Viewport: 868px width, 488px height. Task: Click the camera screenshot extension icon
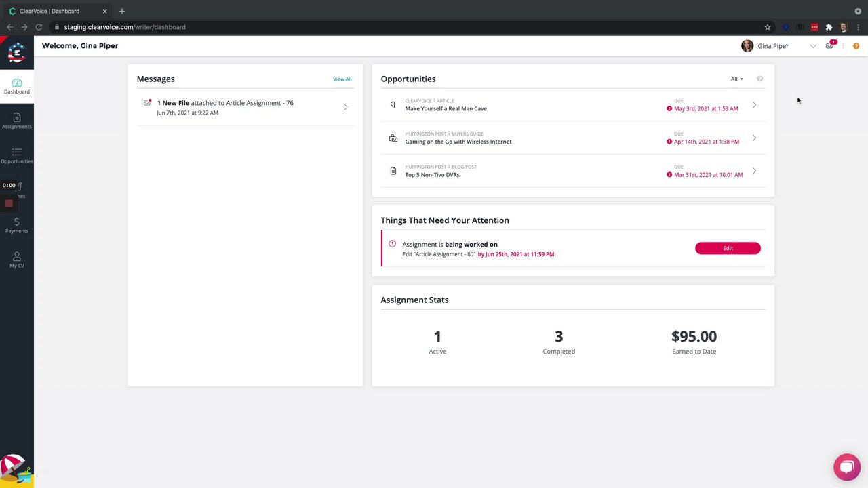click(x=800, y=27)
